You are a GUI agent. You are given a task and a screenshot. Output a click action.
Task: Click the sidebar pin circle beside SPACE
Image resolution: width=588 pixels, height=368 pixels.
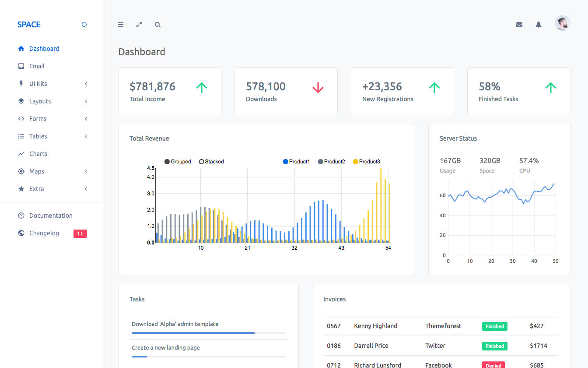pos(84,25)
